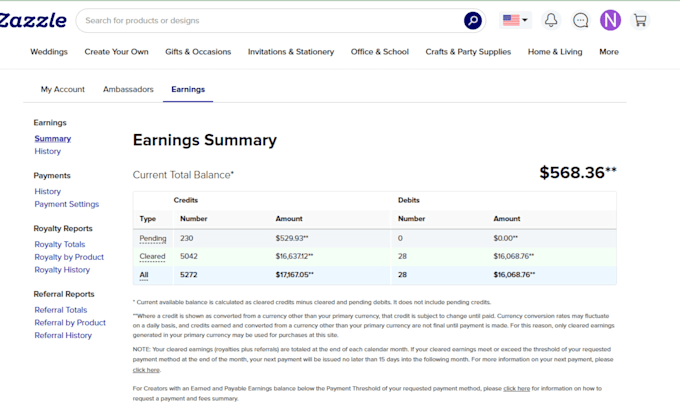Viewport: 680px width, 409px height.
Task: Open the Royalty by Product report
Action: pyautogui.click(x=69, y=257)
